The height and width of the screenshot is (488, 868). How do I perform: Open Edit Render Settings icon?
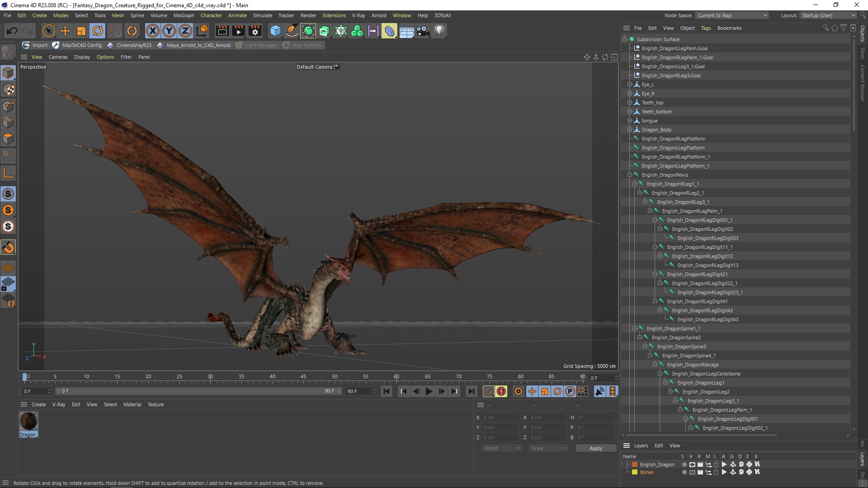pos(255,31)
